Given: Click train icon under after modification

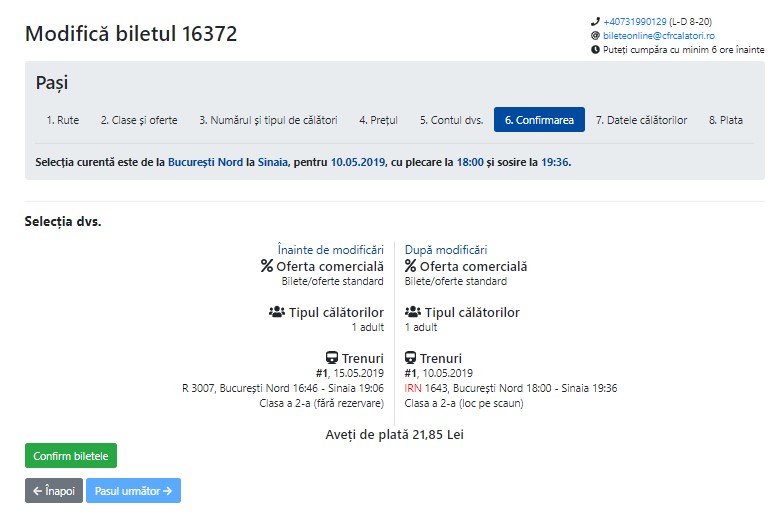Looking at the screenshot, I should click(410, 359).
